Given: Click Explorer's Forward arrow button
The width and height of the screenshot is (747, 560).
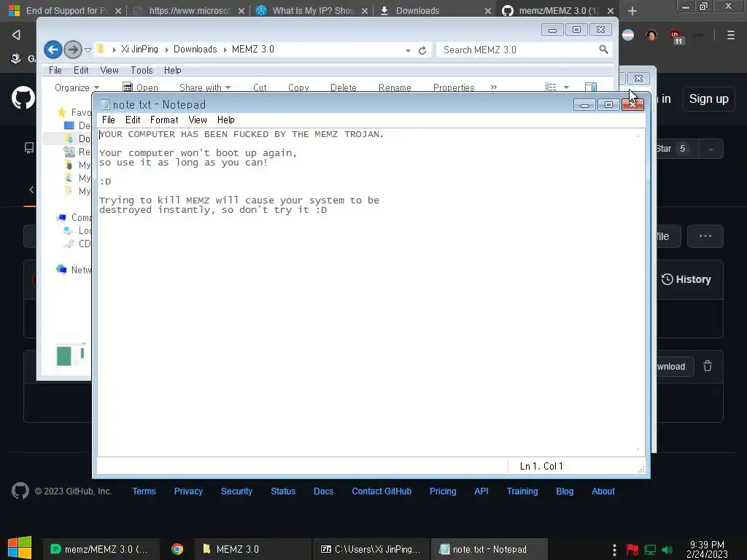Looking at the screenshot, I should (72, 49).
